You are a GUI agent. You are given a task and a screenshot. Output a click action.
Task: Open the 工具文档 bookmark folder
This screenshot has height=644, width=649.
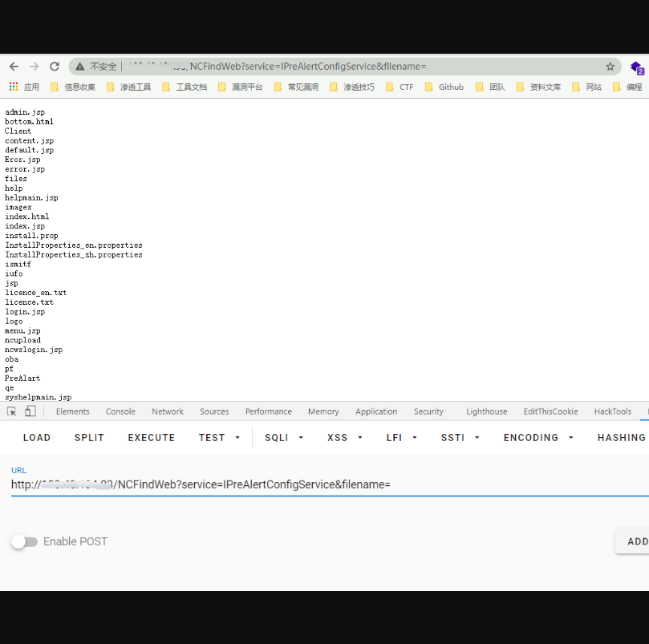[x=185, y=87]
